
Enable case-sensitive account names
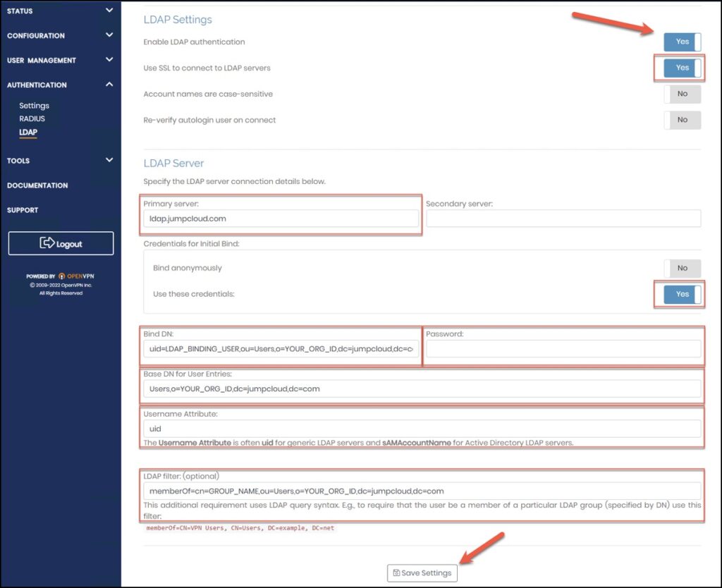point(681,94)
